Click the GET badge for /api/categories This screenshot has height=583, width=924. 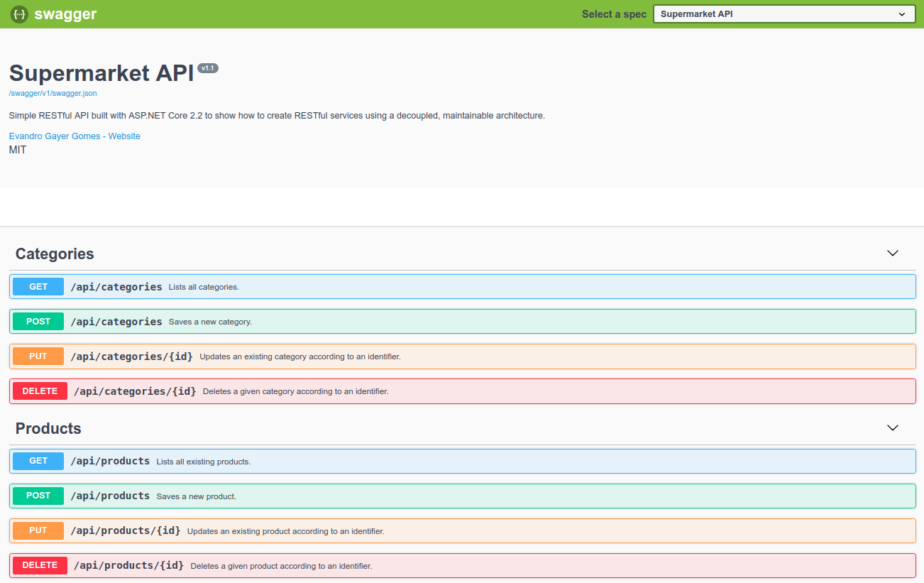[x=38, y=287]
